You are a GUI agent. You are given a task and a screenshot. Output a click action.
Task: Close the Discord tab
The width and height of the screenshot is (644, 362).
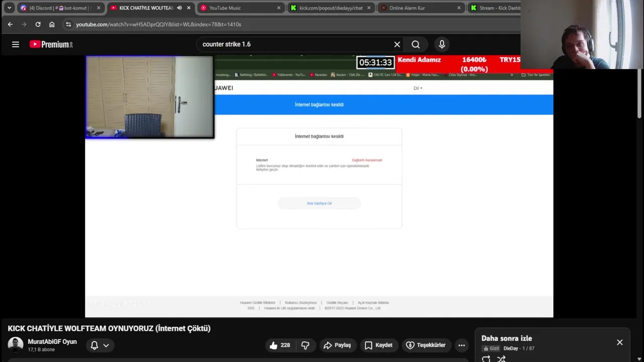coord(99,8)
